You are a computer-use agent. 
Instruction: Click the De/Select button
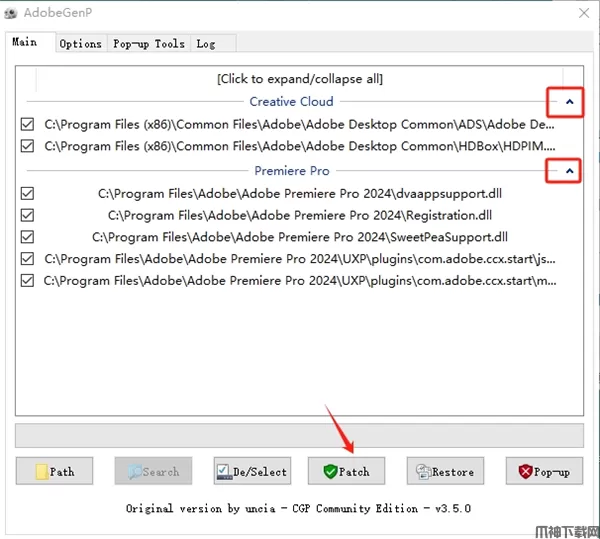pyautogui.click(x=252, y=471)
